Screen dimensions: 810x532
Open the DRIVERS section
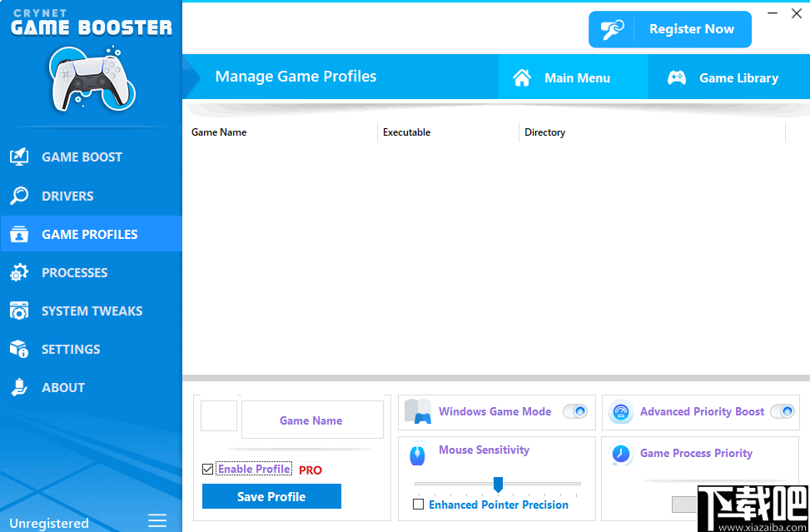click(91, 196)
